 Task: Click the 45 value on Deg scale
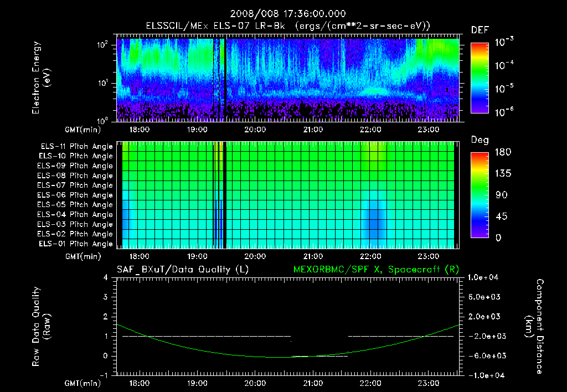click(x=501, y=216)
